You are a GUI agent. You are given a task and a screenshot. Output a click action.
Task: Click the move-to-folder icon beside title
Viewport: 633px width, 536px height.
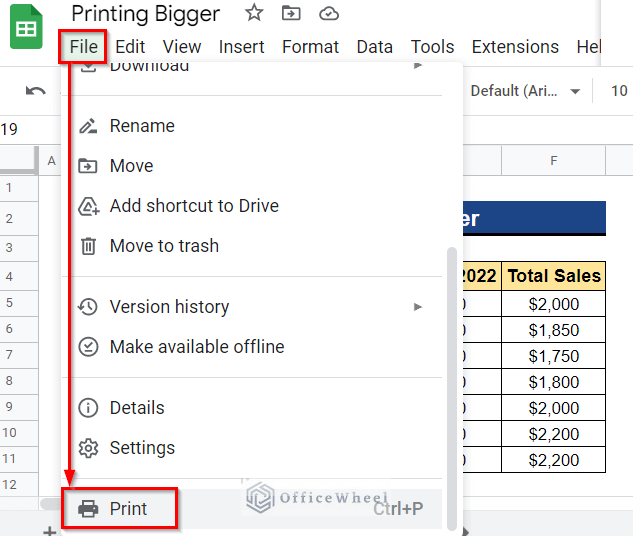(291, 13)
